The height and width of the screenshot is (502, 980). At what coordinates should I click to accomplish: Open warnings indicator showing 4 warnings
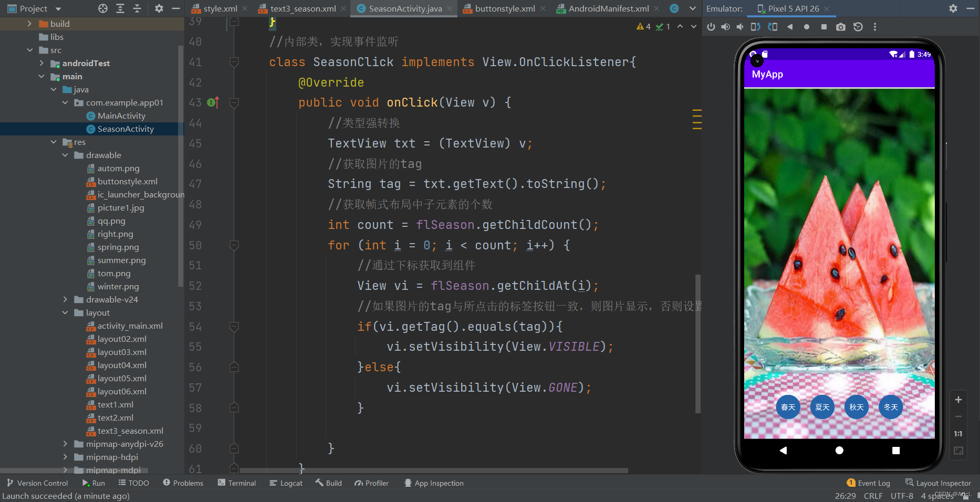644,26
